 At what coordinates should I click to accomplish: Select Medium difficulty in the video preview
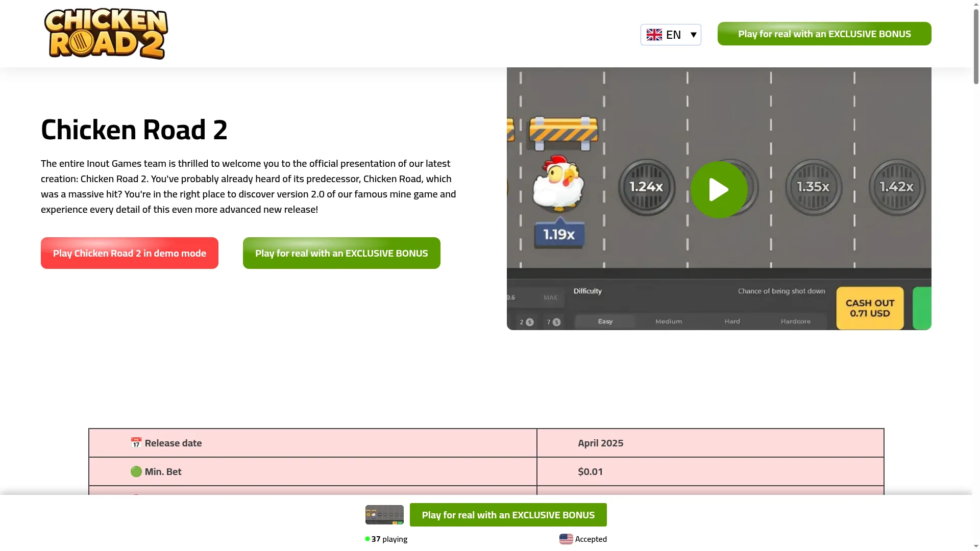669,321
